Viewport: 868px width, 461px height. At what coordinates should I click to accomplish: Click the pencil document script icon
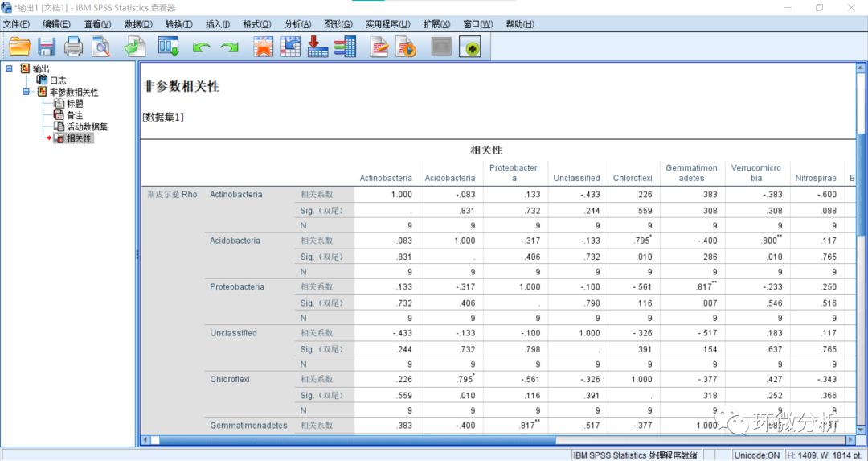(x=379, y=47)
